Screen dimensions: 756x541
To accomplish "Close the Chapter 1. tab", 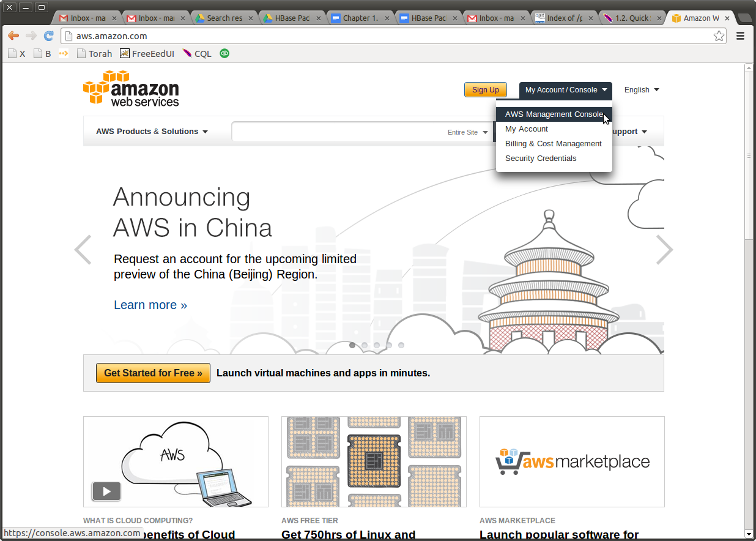I will click(x=387, y=18).
